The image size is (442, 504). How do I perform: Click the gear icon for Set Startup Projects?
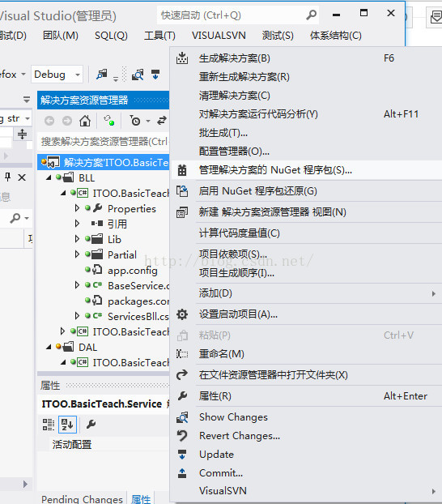182,314
